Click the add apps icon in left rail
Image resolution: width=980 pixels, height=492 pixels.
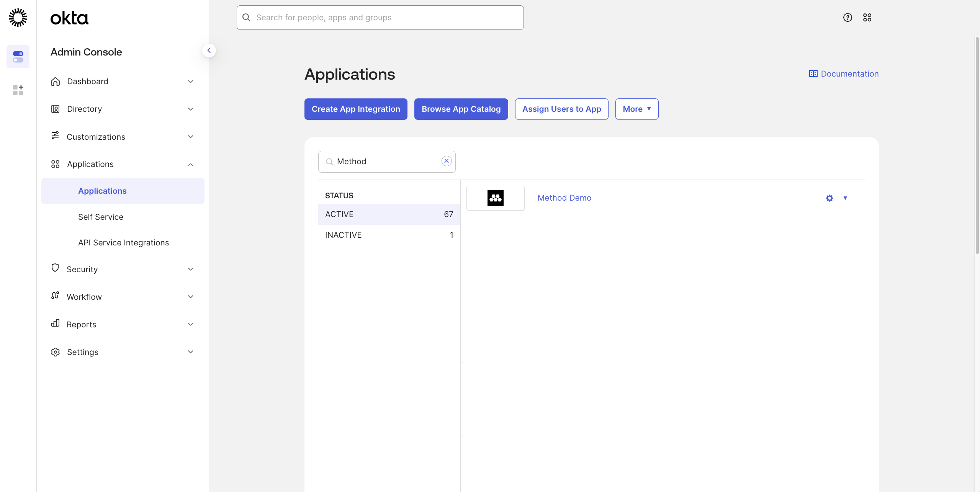18,90
